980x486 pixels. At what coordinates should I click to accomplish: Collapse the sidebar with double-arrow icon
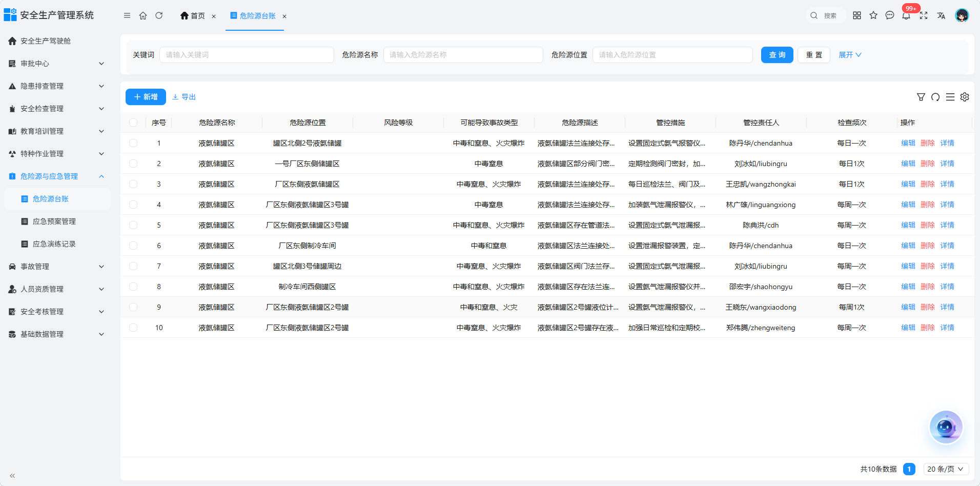point(12,476)
